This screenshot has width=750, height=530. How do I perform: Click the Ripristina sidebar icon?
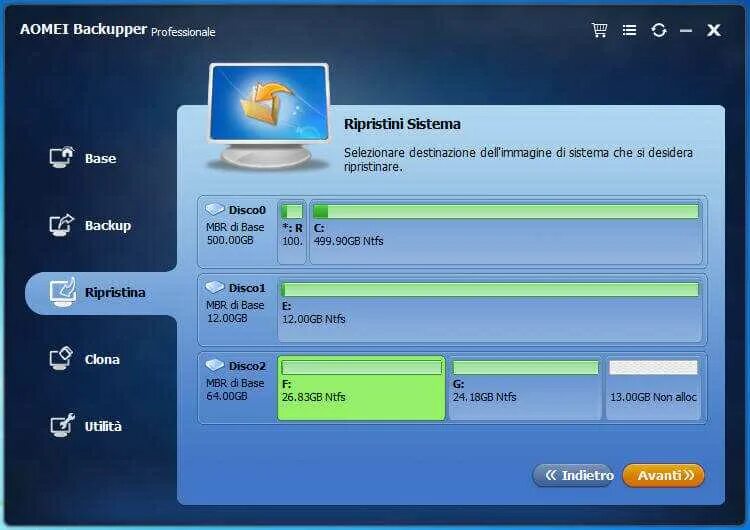(x=63, y=292)
